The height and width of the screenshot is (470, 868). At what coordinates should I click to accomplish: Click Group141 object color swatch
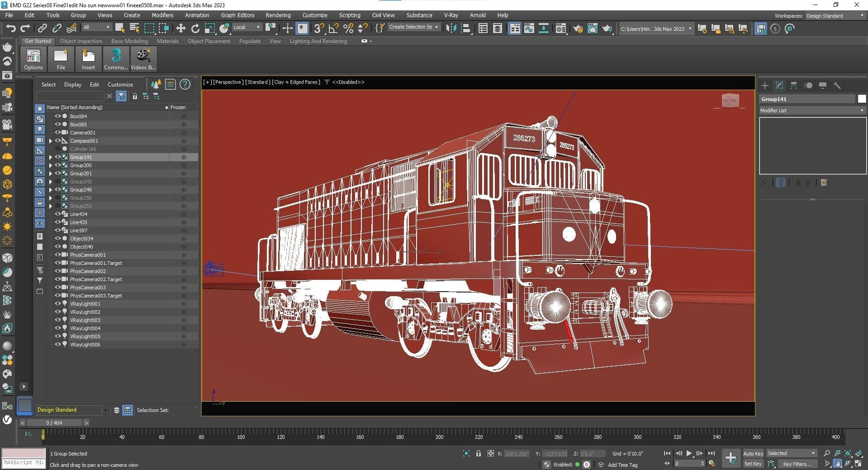[x=862, y=99]
